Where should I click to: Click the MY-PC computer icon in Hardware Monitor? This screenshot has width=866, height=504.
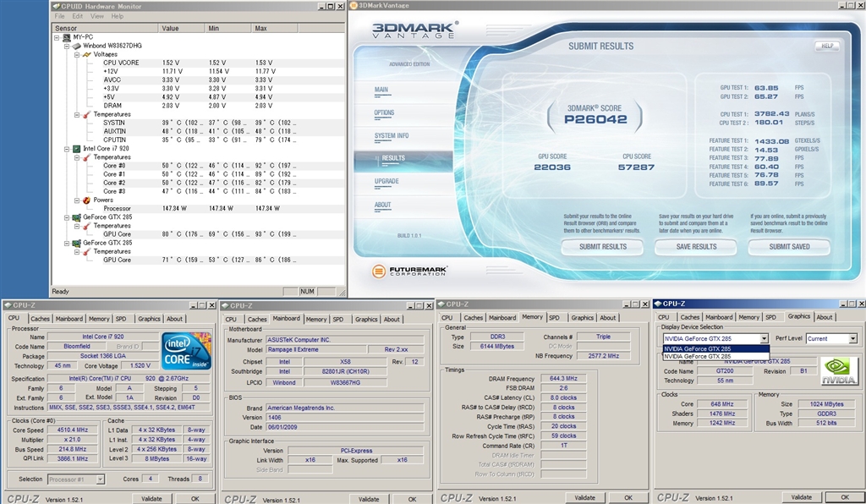tap(66, 37)
